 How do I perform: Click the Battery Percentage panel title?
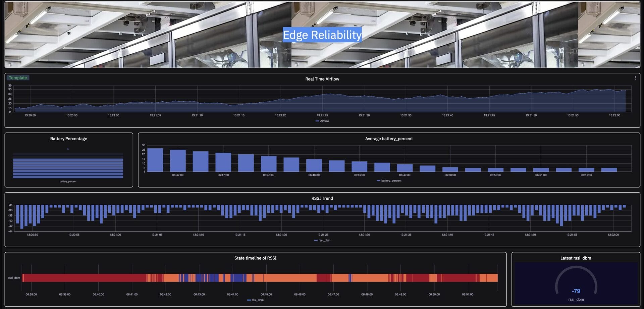click(x=68, y=139)
